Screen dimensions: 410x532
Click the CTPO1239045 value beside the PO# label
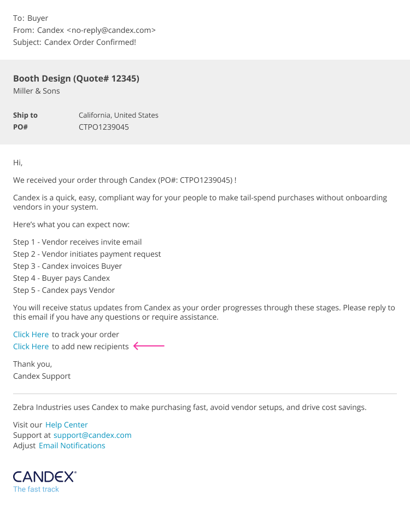(x=104, y=127)
